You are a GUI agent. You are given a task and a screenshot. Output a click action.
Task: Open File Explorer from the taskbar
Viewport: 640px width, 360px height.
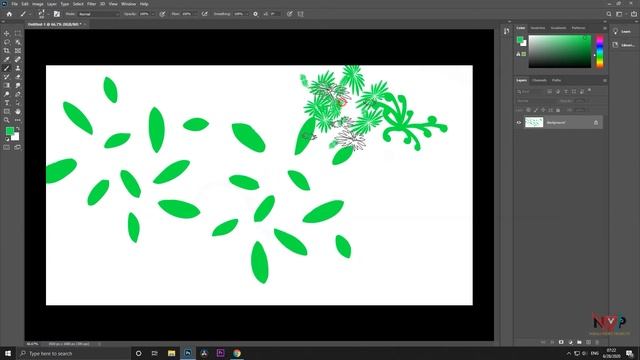point(171,353)
